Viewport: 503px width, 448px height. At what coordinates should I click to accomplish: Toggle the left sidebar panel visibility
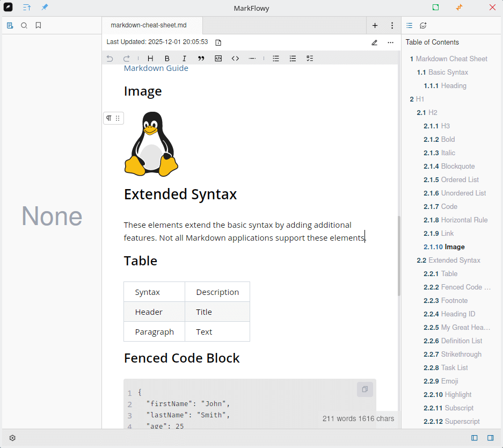pyautogui.click(x=475, y=438)
